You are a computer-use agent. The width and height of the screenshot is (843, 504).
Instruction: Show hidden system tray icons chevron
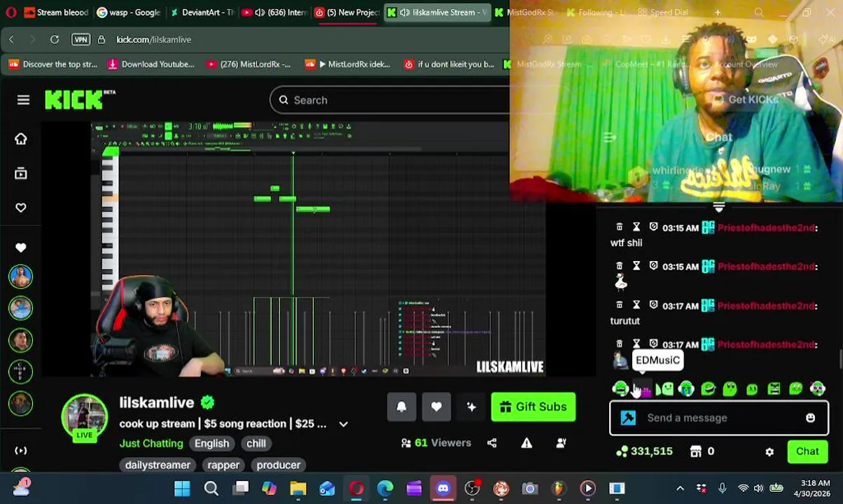click(680, 489)
